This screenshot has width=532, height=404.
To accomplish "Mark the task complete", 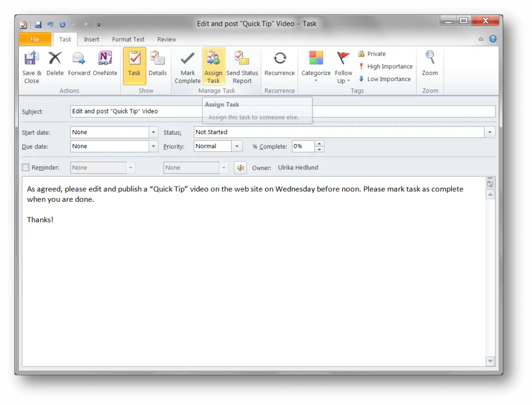I will point(187,67).
